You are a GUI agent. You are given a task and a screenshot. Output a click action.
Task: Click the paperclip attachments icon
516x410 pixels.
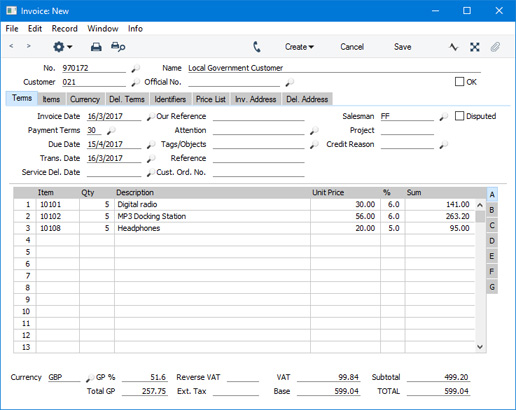[x=495, y=47]
